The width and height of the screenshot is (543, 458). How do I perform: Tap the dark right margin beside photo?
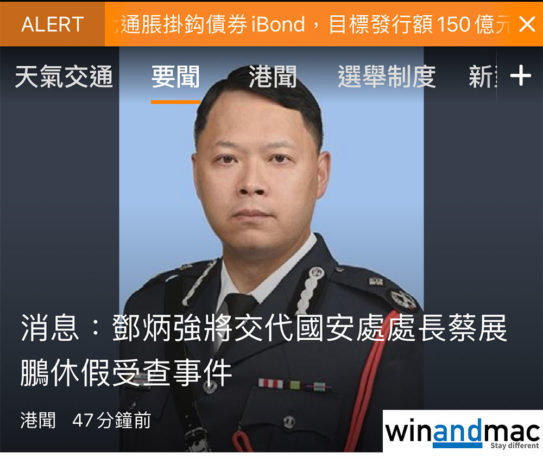(x=483, y=208)
